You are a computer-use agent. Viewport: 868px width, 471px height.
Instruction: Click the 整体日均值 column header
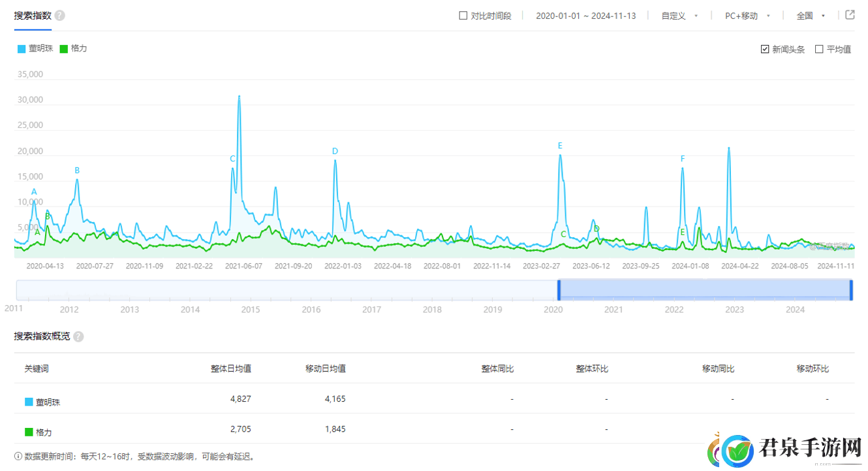[231, 368]
